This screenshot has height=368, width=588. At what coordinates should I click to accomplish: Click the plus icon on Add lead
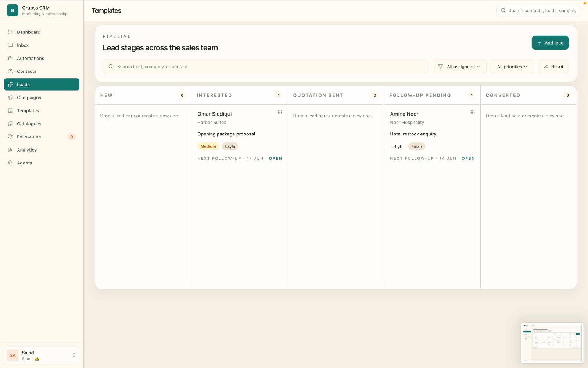pyautogui.click(x=539, y=43)
